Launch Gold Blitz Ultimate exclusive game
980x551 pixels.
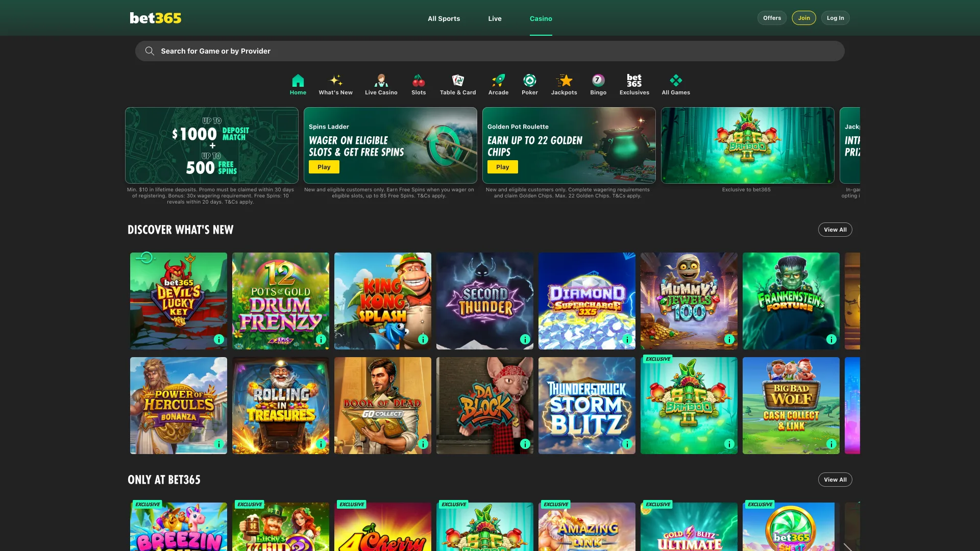coord(689,527)
